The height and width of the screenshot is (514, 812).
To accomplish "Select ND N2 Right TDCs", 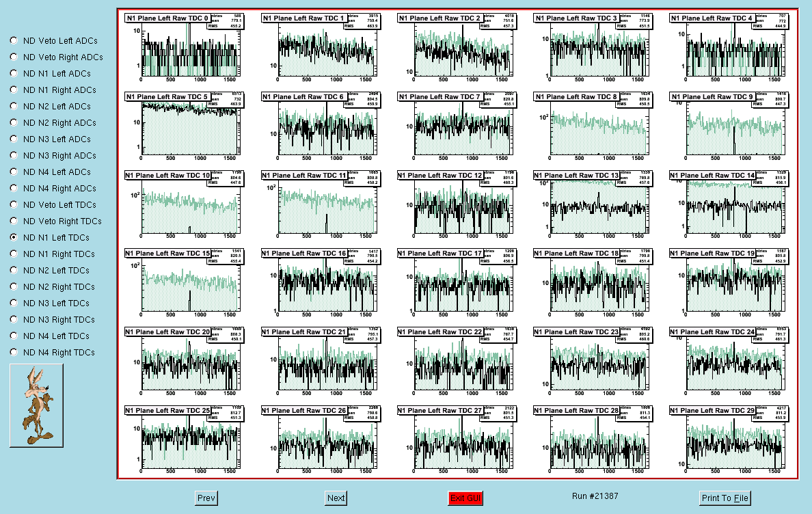I will (x=14, y=287).
